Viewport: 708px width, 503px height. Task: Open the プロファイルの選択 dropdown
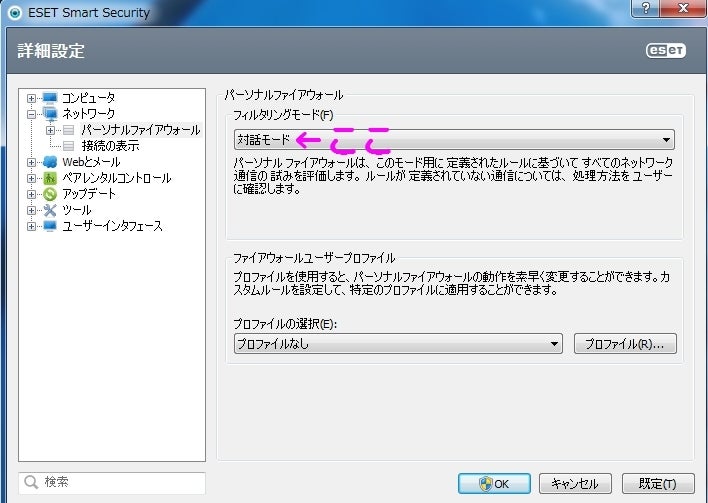point(398,344)
